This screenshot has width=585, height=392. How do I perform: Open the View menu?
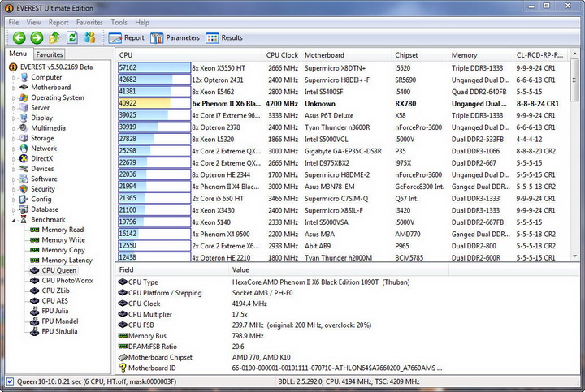[33, 23]
